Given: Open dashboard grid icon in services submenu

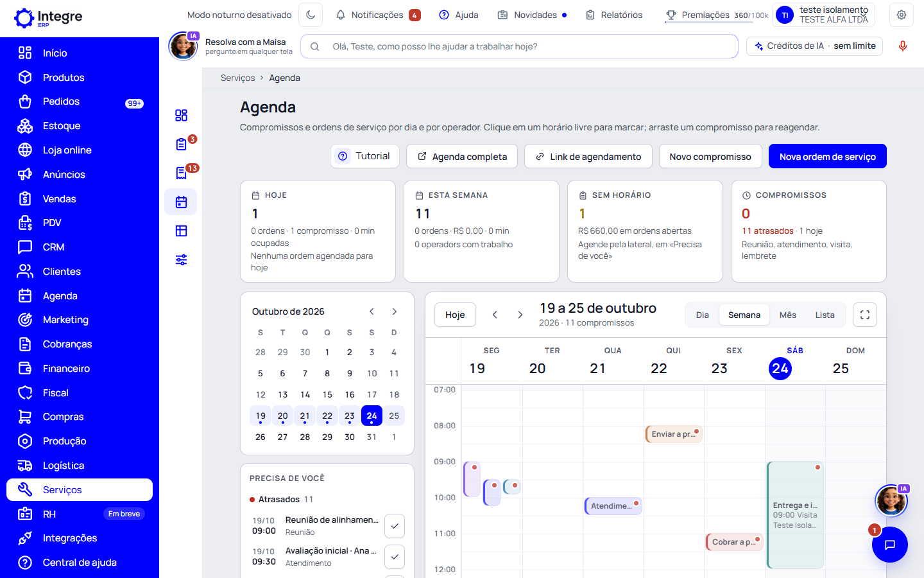Looking at the screenshot, I should click(182, 116).
